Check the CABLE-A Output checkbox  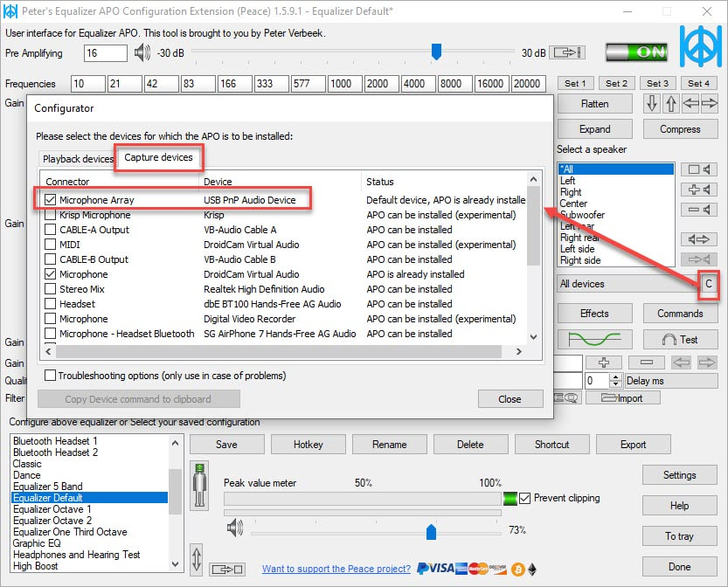click(x=50, y=229)
